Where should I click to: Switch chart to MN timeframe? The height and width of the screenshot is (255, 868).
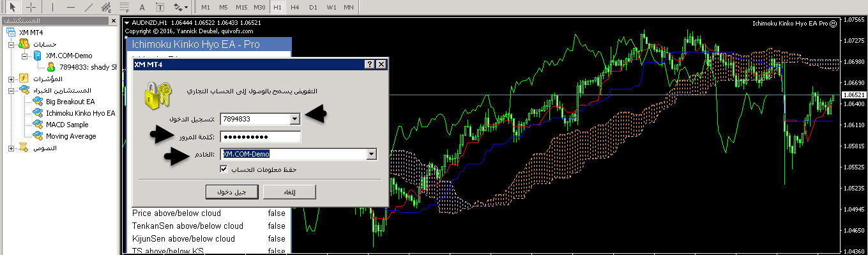[x=349, y=7]
